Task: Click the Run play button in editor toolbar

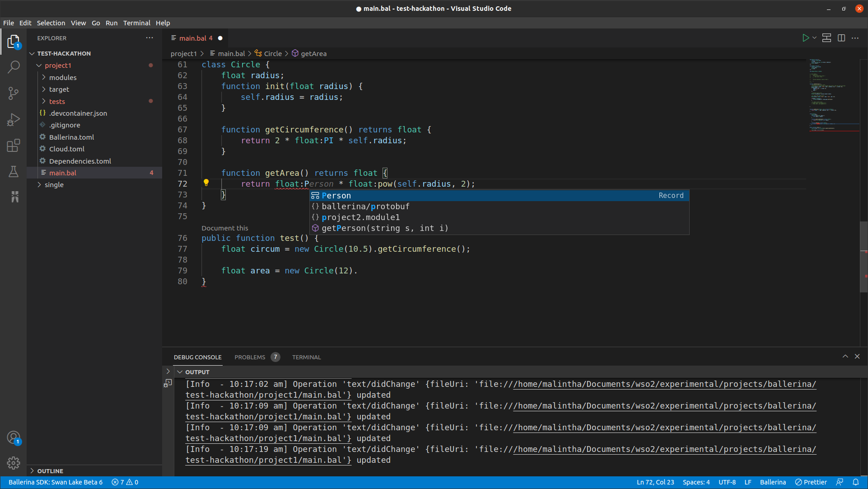Action: click(x=805, y=38)
